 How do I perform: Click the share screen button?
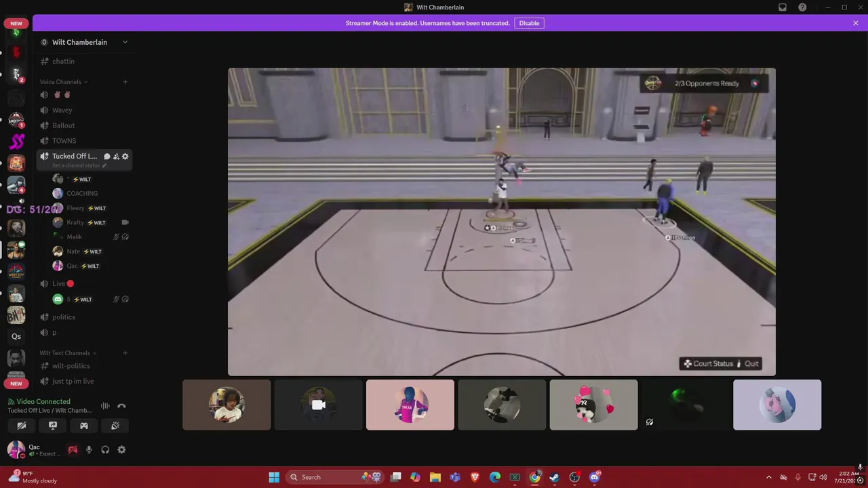coord(53,426)
